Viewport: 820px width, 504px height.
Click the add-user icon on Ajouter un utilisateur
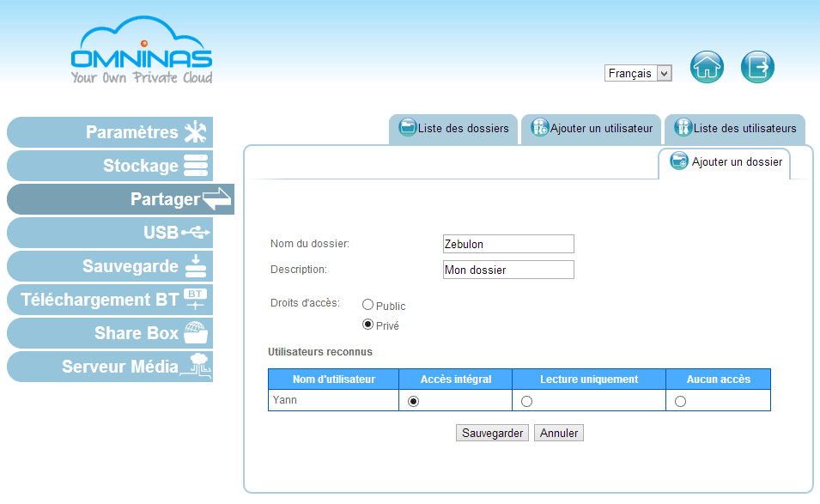coord(540,127)
